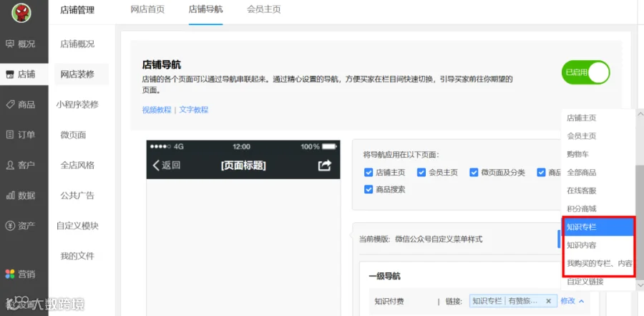Remove the 知识专栏 link tag

coord(548,301)
